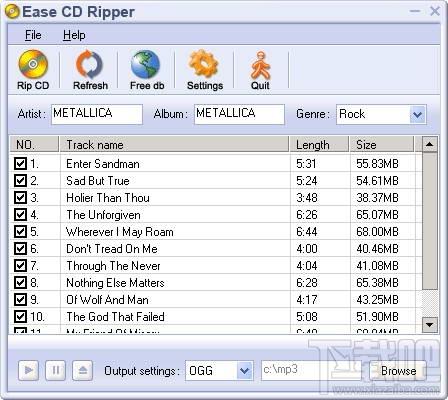The width and height of the screenshot is (448, 400).
Task: Select The God That Failed track name
Action: [115, 317]
